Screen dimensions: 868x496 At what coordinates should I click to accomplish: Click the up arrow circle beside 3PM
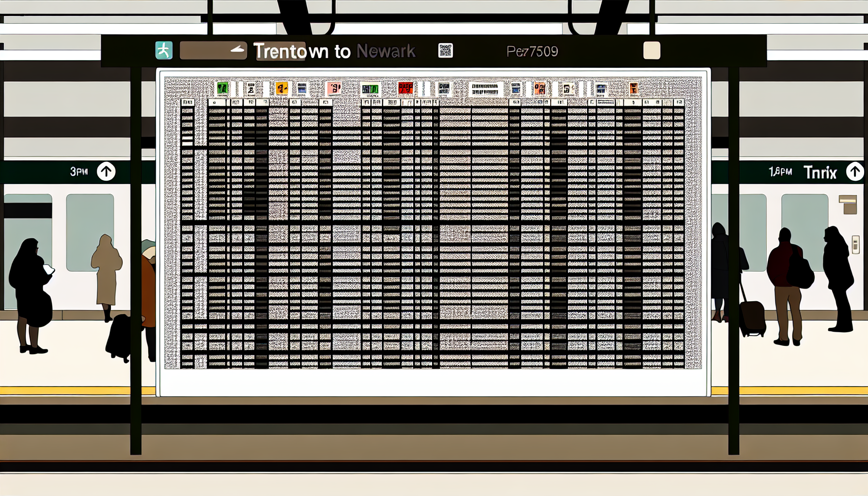(106, 171)
